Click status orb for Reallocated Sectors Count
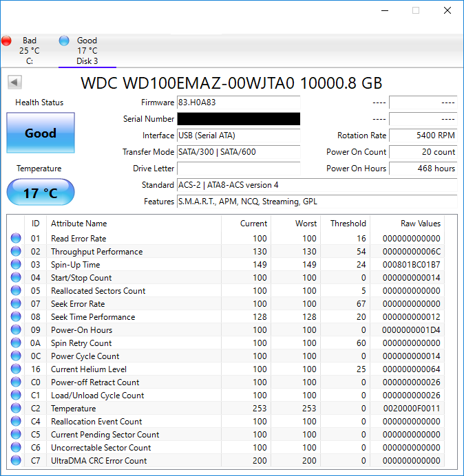The width and height of the screenshot is (464, 476). (16, 291)
